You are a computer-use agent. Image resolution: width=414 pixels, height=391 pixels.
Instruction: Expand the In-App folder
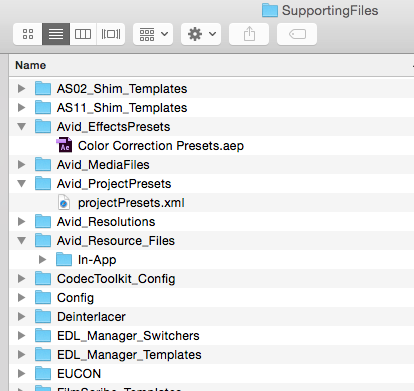pos(42,260)
